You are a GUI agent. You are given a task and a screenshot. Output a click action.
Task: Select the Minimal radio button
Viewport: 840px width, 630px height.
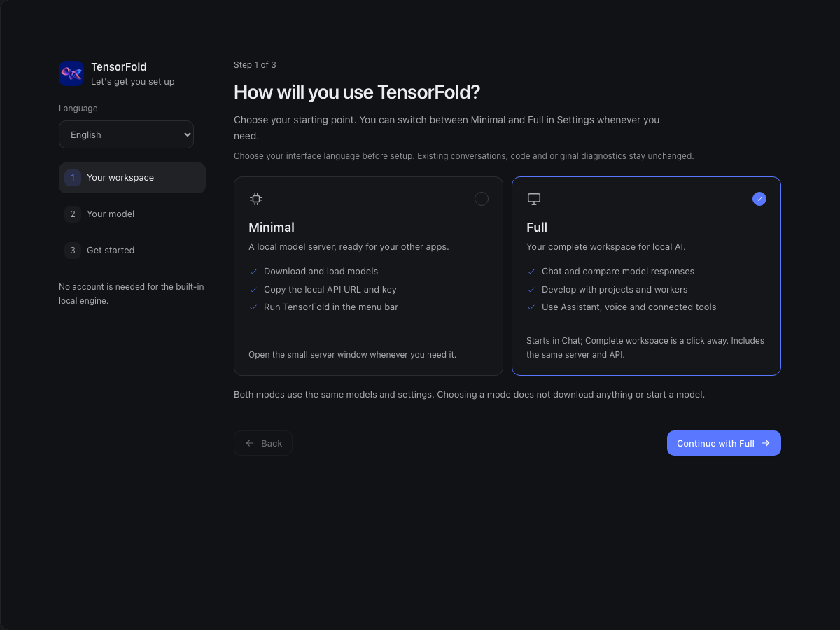coord(482,199)
